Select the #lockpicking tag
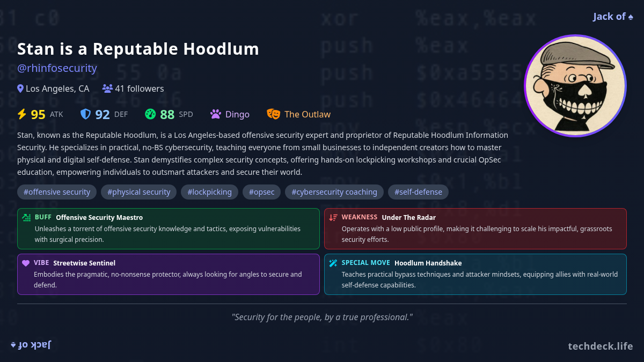644x362 pixels. 209,192
